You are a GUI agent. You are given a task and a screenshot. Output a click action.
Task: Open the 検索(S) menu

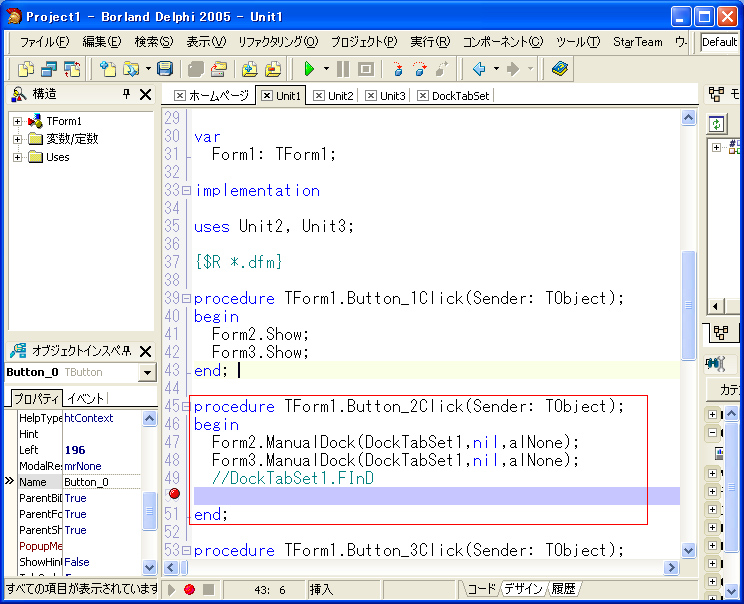point(154,42)
